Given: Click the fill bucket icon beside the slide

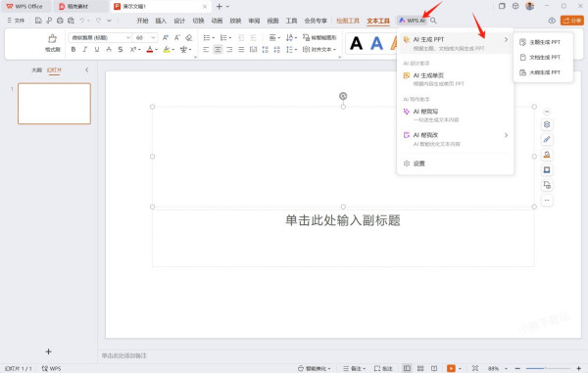Looking at the screenshot, I should 547,155.
